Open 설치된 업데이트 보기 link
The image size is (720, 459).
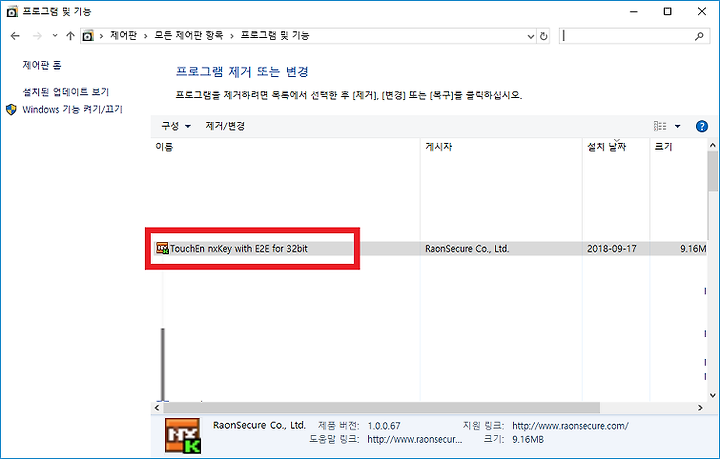click(66, 92)
